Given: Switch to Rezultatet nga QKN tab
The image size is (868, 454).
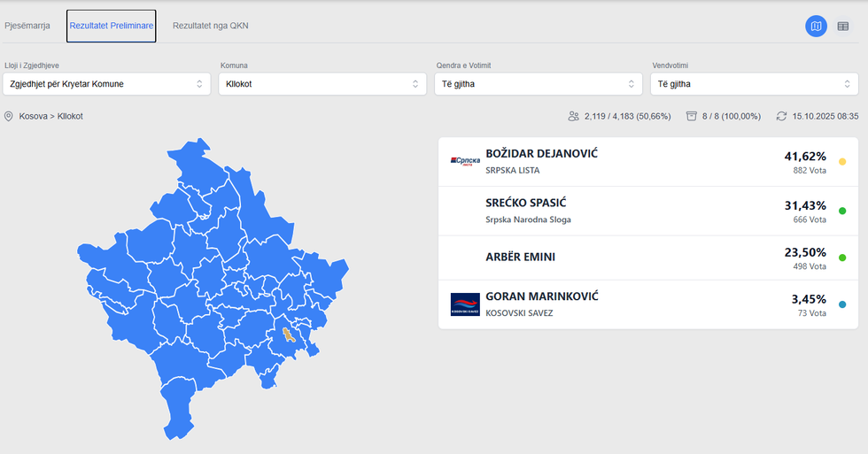Looking at the screenshot, I should 211,27.
